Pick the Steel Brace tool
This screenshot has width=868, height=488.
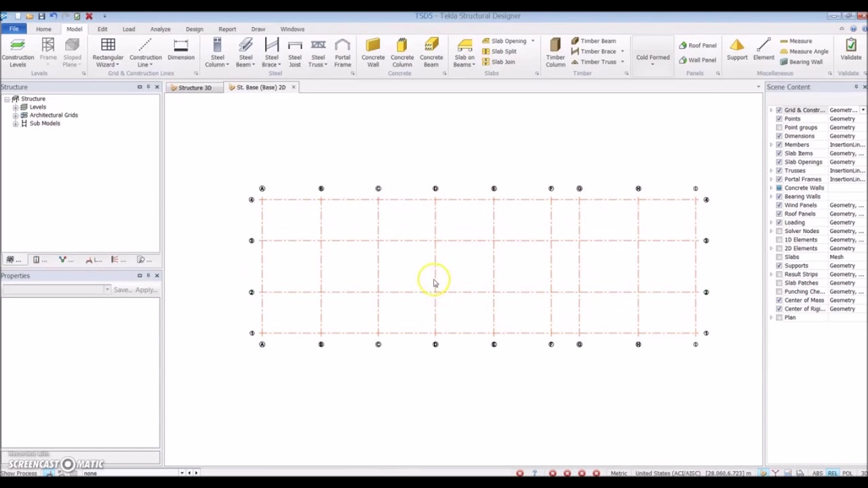271,53
